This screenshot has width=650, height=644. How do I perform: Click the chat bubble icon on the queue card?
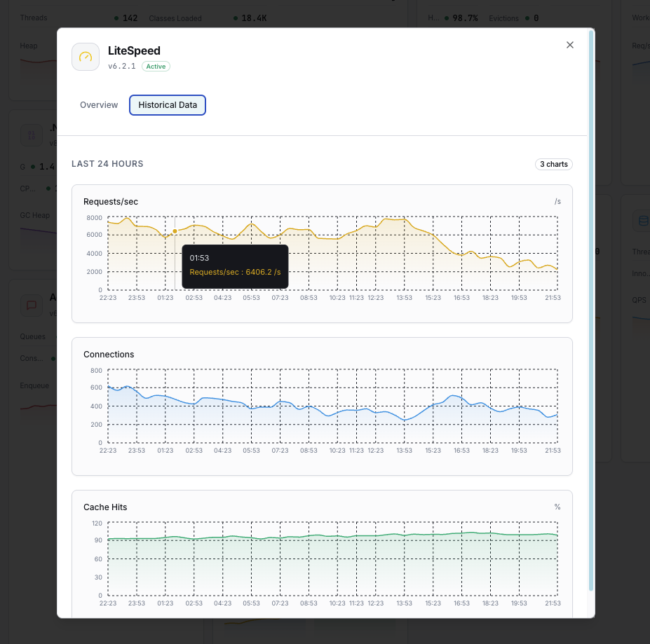click(32, 305)
